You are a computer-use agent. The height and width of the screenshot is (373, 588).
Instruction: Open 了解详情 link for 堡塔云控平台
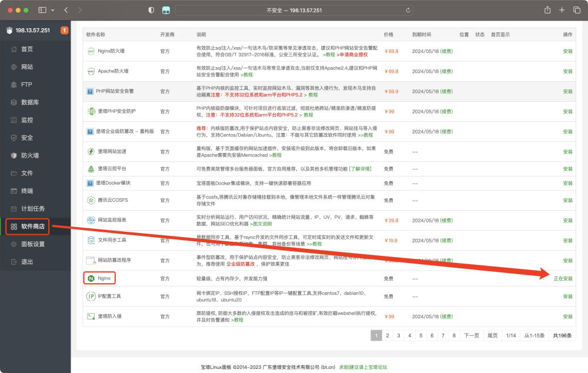(x=360, y=169)
